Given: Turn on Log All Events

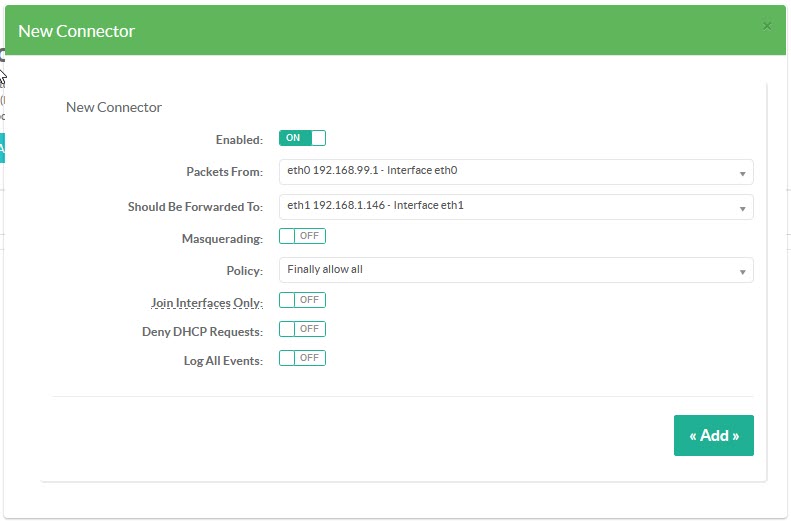Looking at the screenshot, I should coord(302,358).
